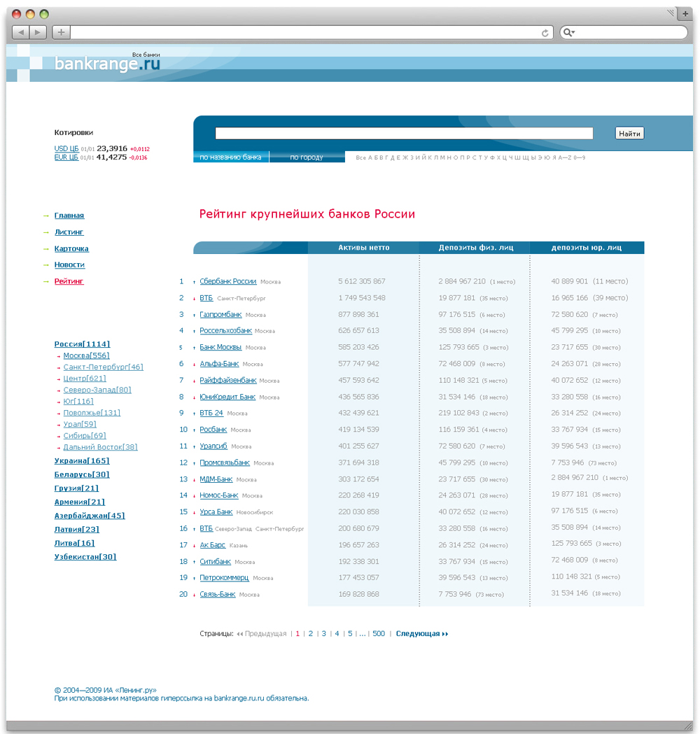700x734 pixels.
Task: Click the Найти search button
Action: (x=629, y=134)
